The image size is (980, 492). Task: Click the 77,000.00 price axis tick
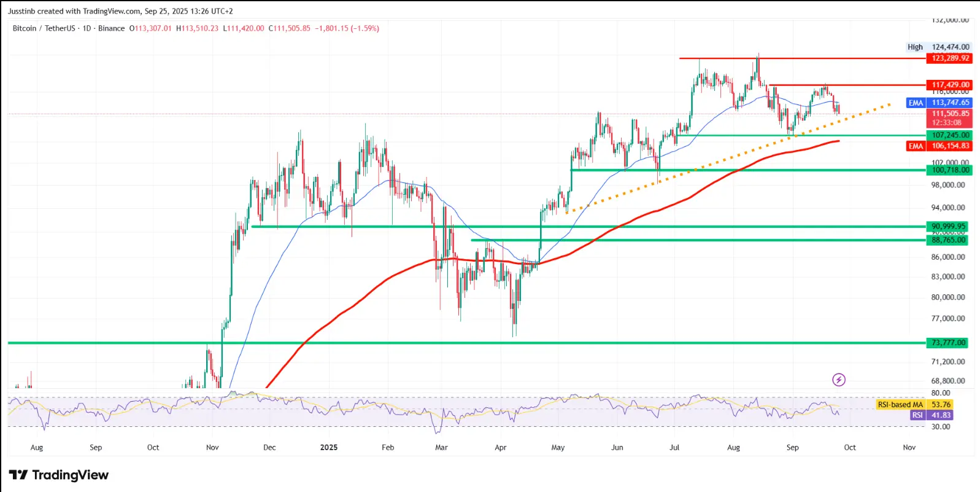point(948,319)
